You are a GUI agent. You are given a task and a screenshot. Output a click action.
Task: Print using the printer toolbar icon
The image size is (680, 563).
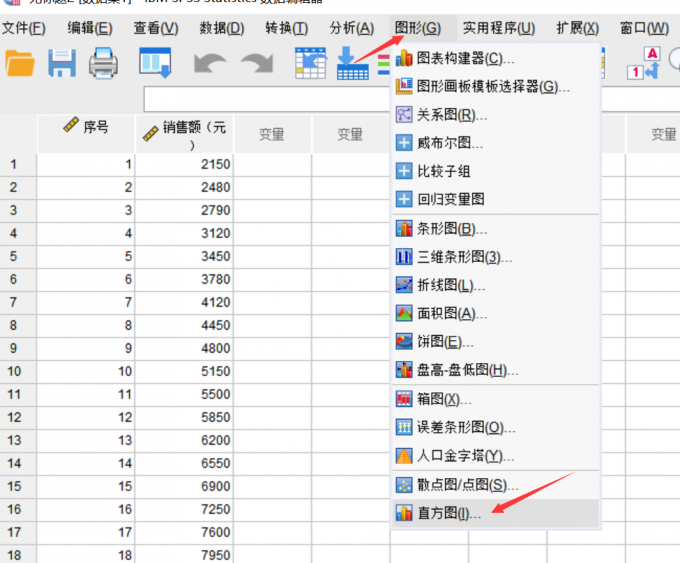103,63
